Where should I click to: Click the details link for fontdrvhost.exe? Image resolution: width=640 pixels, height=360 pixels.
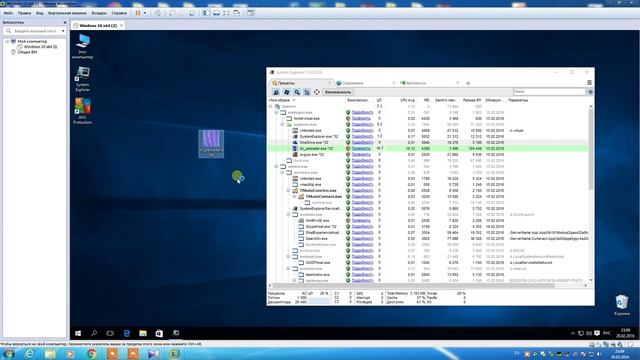[x=361, y=118]
